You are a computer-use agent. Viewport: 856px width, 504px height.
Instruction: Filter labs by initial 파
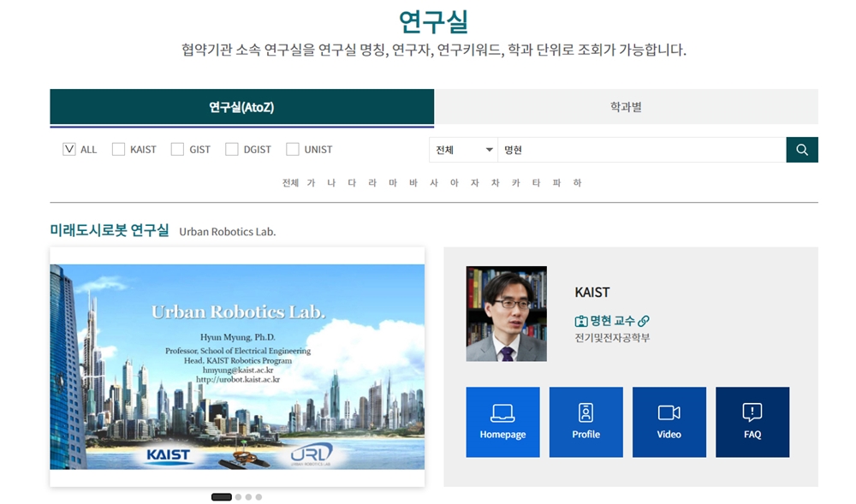(x=557, y=183)
